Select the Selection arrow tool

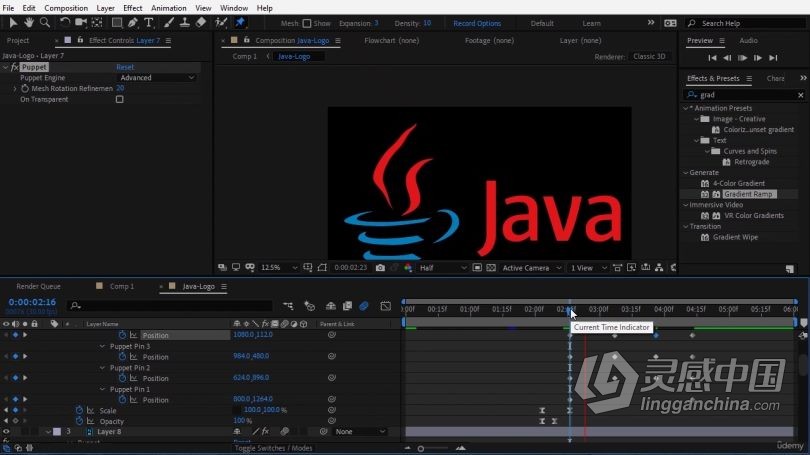point(13,23)
